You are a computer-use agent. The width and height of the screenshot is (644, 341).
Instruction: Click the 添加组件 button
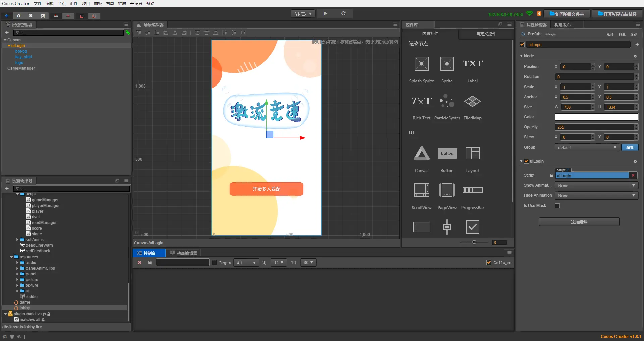tap(579, 222)
